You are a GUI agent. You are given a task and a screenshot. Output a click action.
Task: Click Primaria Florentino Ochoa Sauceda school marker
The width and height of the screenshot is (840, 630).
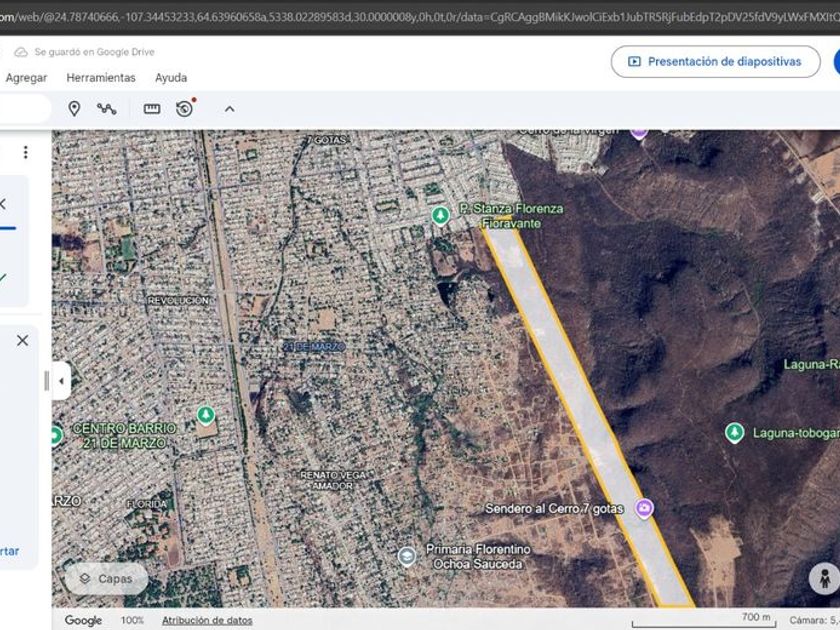click(407, 556)
